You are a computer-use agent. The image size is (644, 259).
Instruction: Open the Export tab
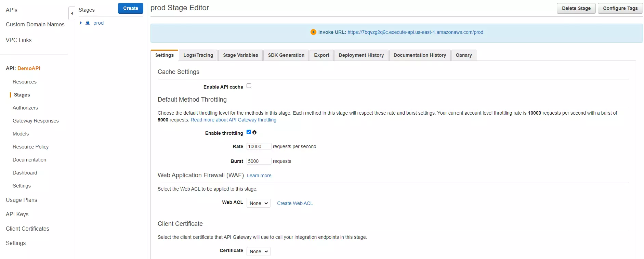coord(321,55)
